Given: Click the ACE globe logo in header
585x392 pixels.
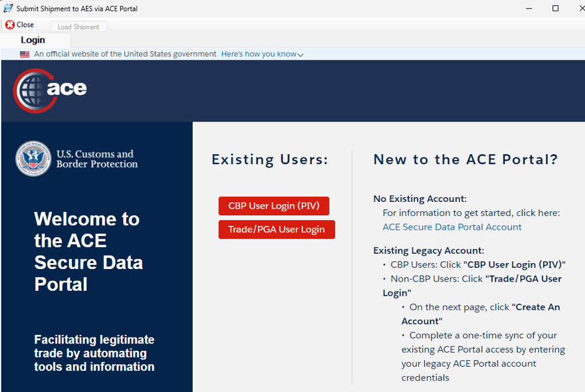Looking at the screenshot, I should (x=50, y=90).
